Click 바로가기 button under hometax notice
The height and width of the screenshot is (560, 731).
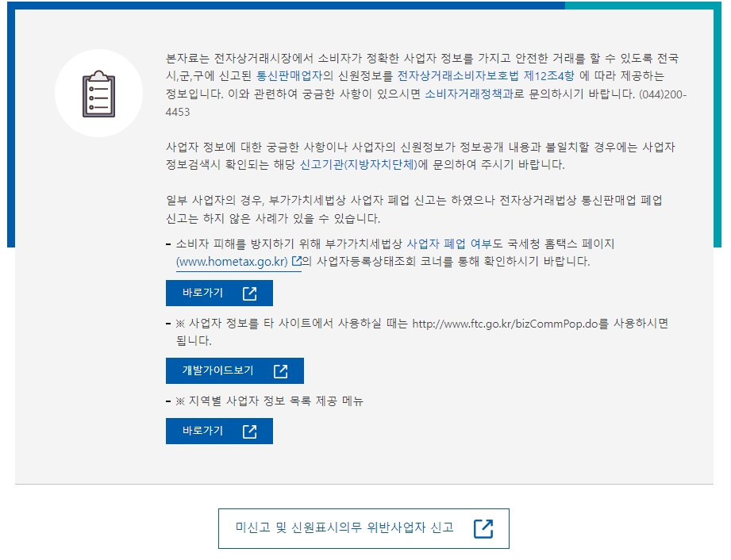(219, 293)
